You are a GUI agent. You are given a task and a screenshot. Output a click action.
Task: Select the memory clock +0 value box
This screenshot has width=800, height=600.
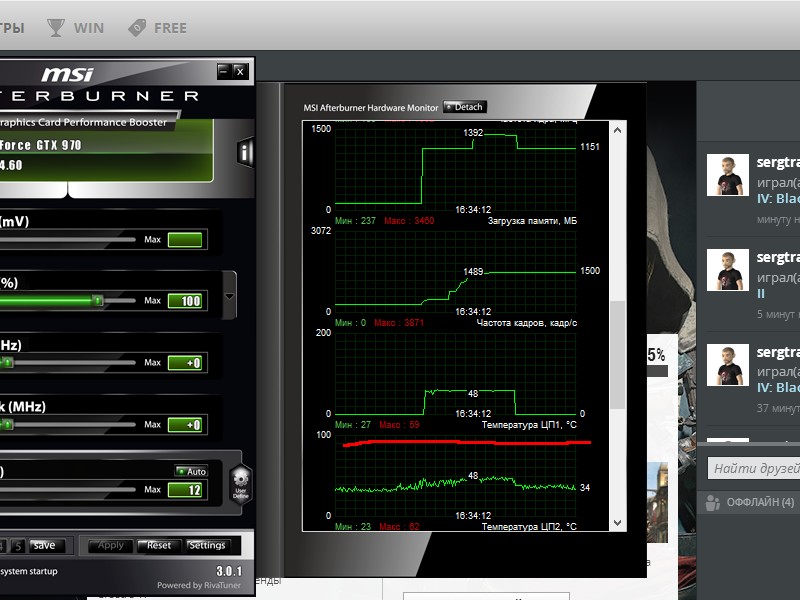click(185, 424)
